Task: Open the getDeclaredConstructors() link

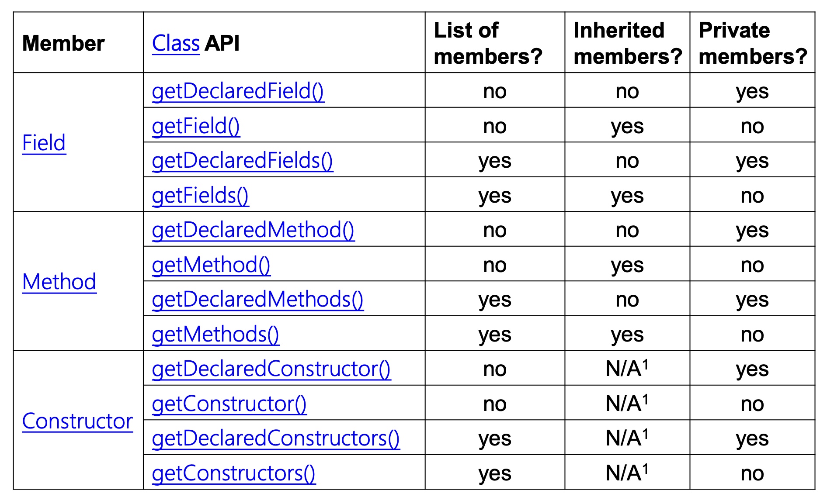Action: click(x=275, y=438)
